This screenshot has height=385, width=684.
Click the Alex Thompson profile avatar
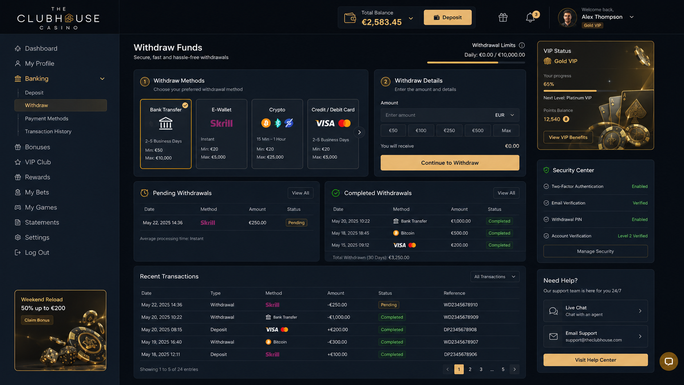[567, 18]
